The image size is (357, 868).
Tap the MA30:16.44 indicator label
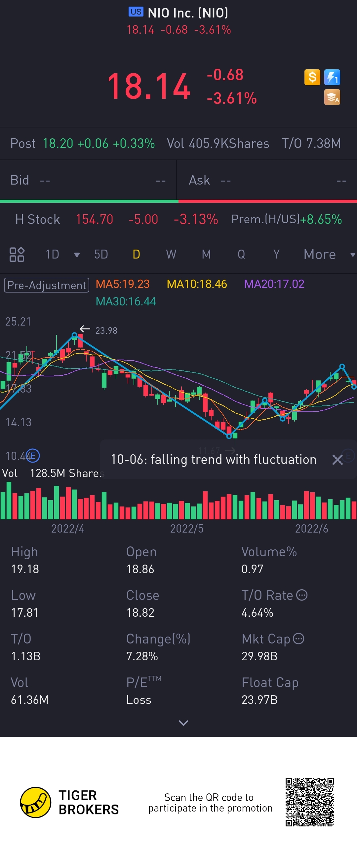126,301
